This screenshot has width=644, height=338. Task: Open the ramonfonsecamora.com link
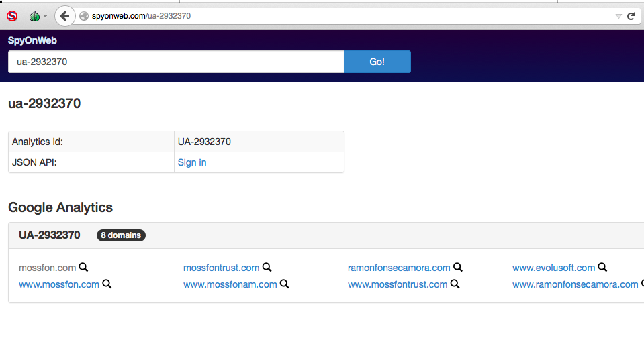point(399,268)
